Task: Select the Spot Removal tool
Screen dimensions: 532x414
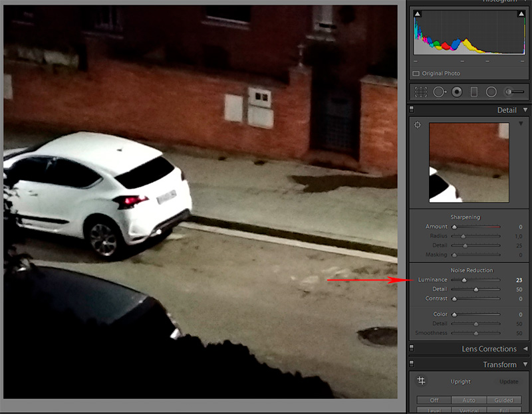Action: (440, 92)
